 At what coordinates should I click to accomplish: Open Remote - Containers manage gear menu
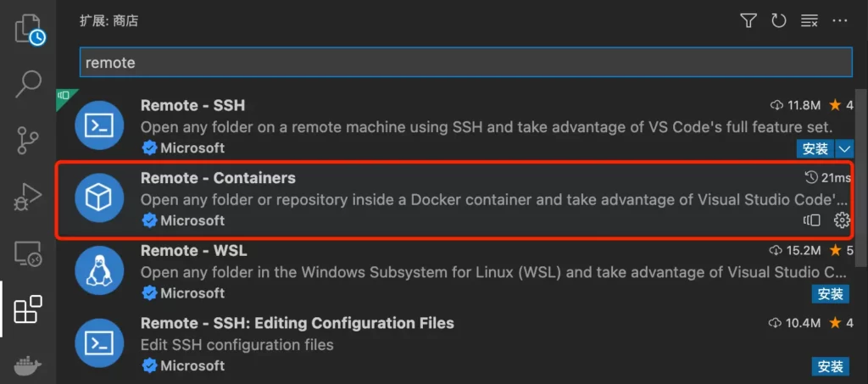tap(842, 220)
